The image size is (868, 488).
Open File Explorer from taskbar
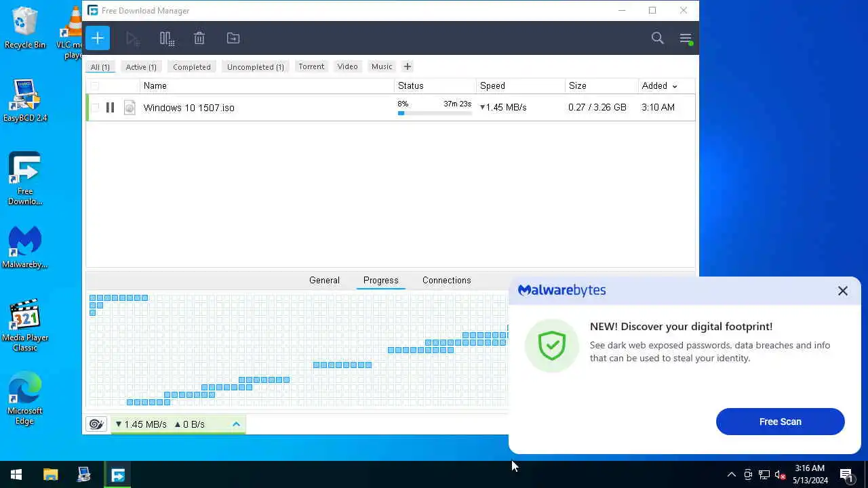coord(51,474)
